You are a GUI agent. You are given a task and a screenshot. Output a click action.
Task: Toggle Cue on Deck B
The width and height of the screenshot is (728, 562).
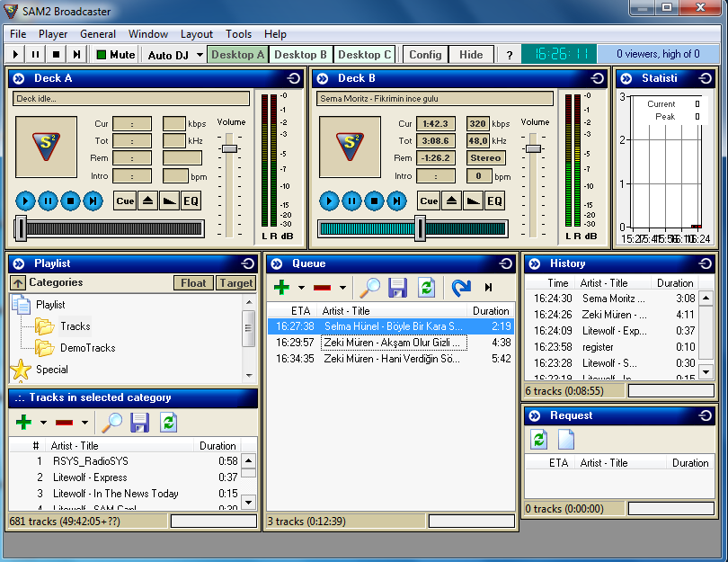point(429,201)
